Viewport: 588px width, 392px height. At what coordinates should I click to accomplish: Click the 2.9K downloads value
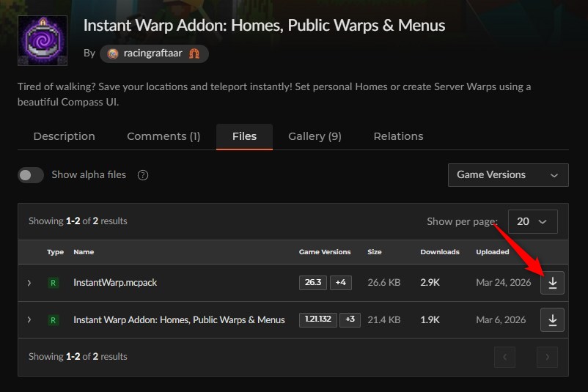pos(430,283)
